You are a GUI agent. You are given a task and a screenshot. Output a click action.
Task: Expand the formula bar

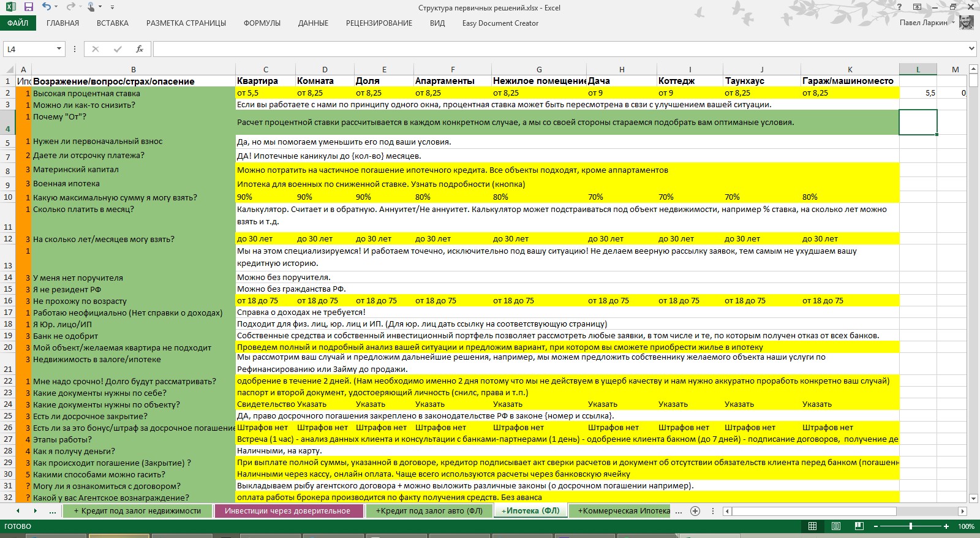point(971,49)
